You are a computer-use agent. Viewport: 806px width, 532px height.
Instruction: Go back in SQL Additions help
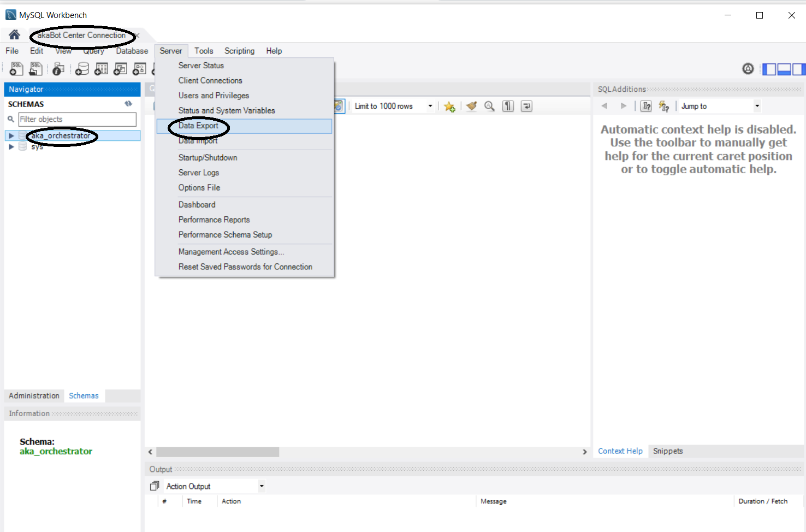point(604,106)
